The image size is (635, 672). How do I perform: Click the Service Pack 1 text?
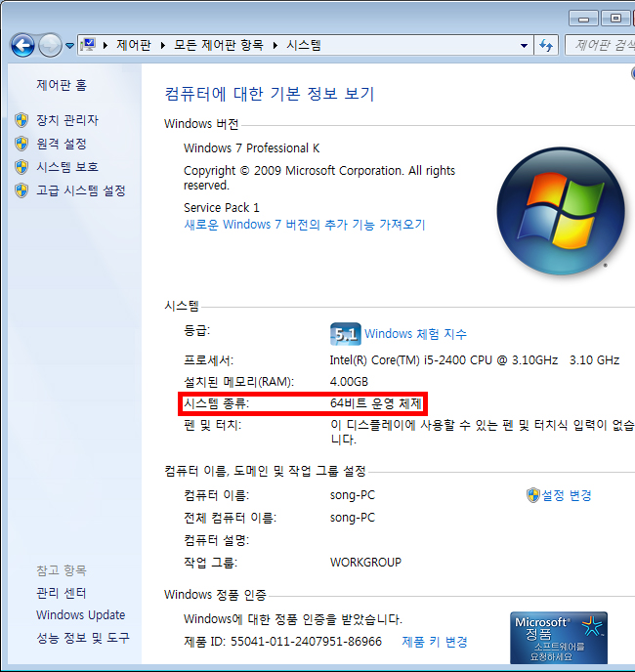(x=221, y=208)
